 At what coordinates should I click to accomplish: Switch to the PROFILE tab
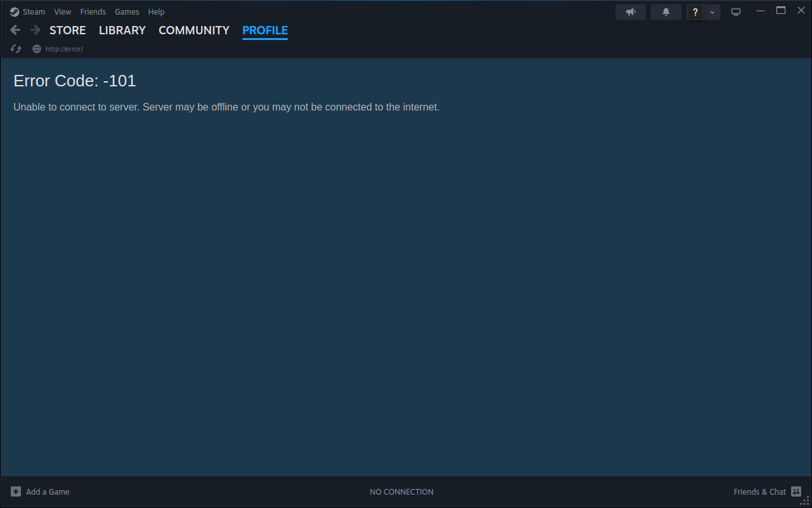(265, 30)
